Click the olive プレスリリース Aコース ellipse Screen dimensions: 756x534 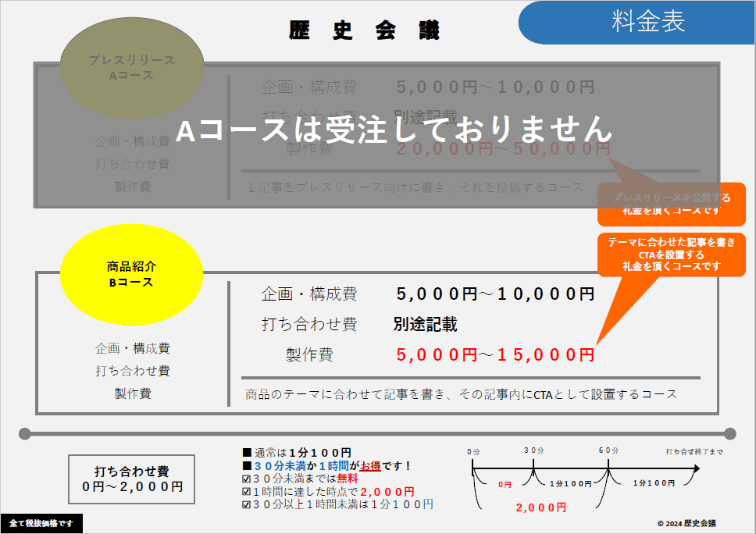(x=120, y=68)
